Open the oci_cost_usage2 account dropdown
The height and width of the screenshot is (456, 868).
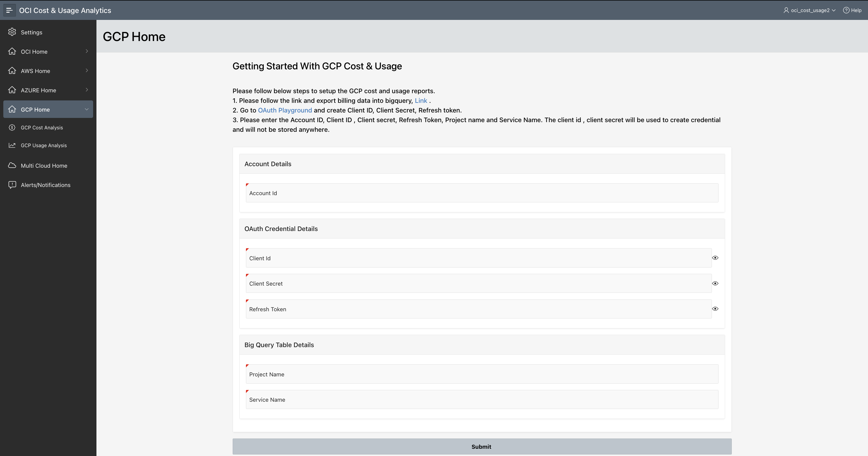pos(833,10)
